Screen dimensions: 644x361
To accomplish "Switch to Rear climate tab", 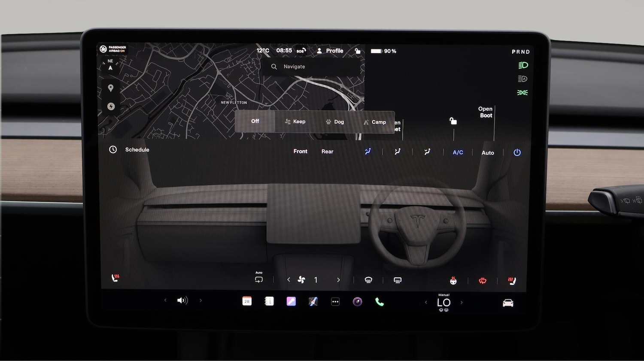I will coord(327,152).
